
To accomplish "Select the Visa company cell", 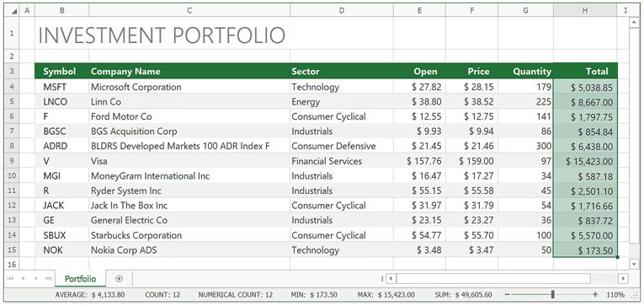I will pyautogui.click(x=189, y=161).
